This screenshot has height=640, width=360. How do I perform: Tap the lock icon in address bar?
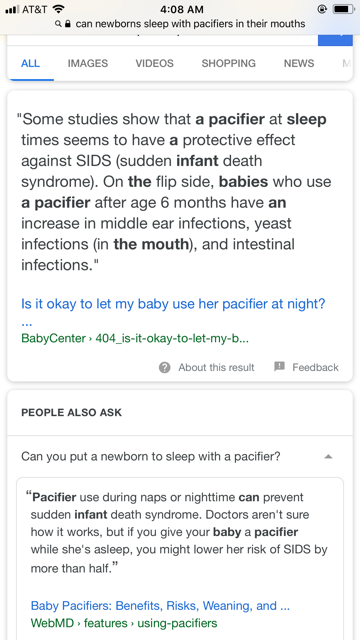tap(69, 24)
